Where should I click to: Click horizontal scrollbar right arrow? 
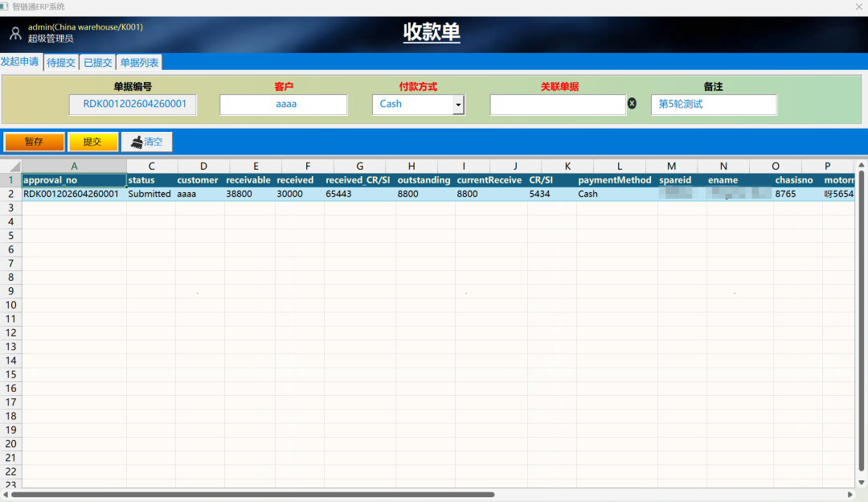850,494
